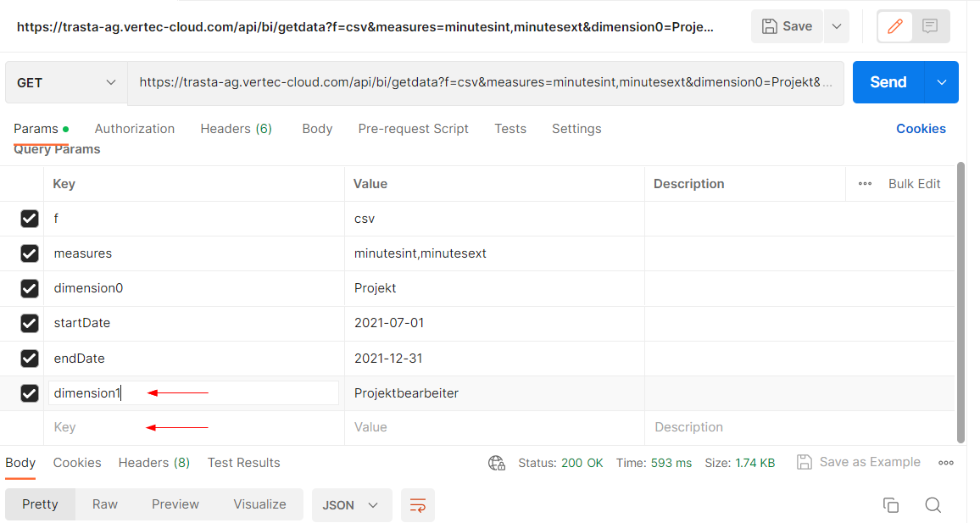Click the wrap lines icon
This screenshot has height=523, width=980.
point(417,505)
